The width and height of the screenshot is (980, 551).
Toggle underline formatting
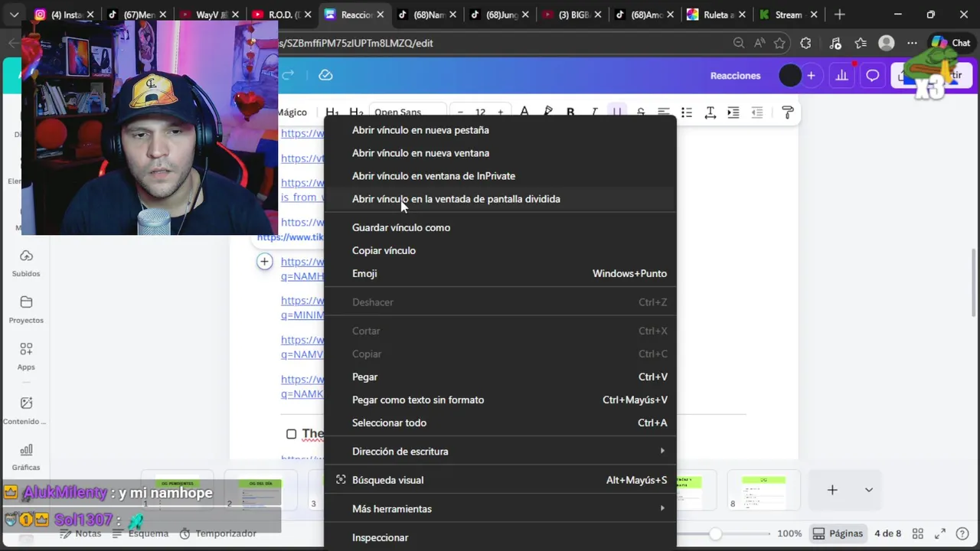[x=617, y=112]
